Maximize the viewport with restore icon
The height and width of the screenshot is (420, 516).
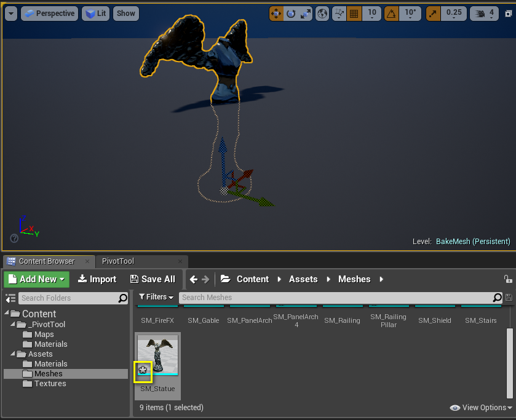tap(507, 14)
